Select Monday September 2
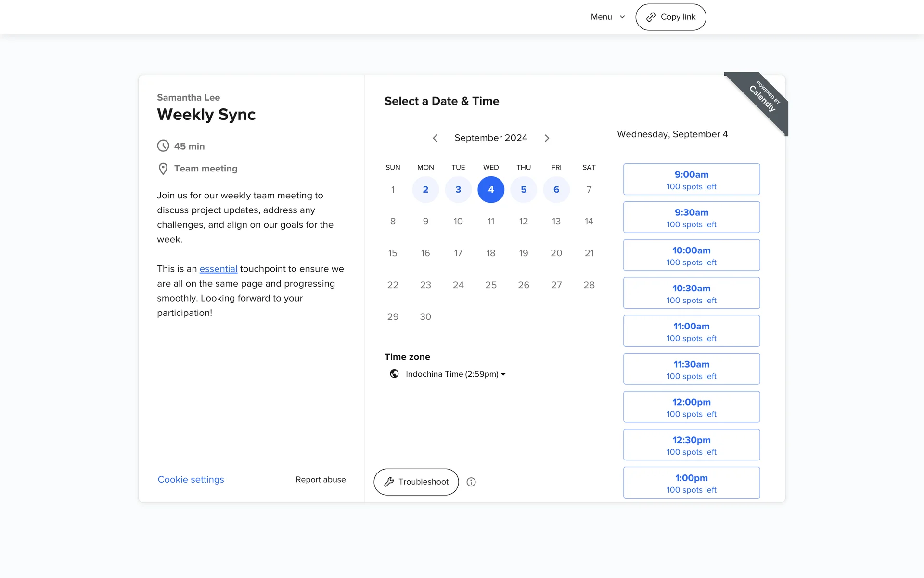Screen dimensions: 924x578 425,190
